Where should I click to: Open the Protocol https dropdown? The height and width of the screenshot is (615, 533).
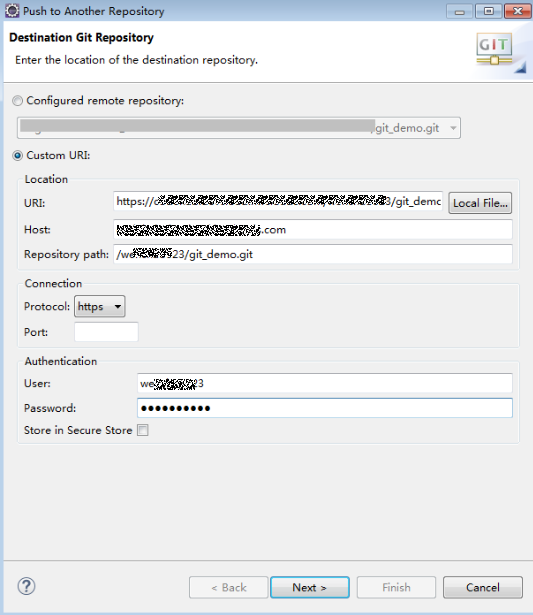(100, 306)
